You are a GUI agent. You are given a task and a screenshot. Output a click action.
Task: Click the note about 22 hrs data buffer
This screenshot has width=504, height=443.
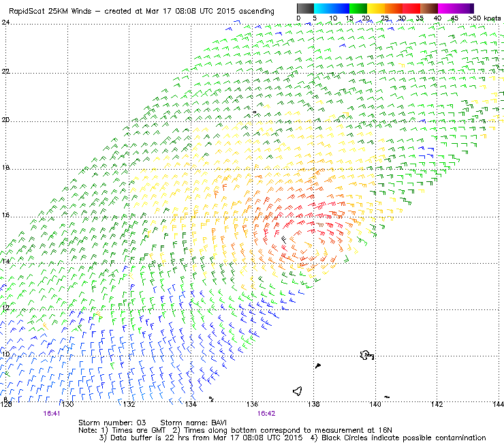201,438
